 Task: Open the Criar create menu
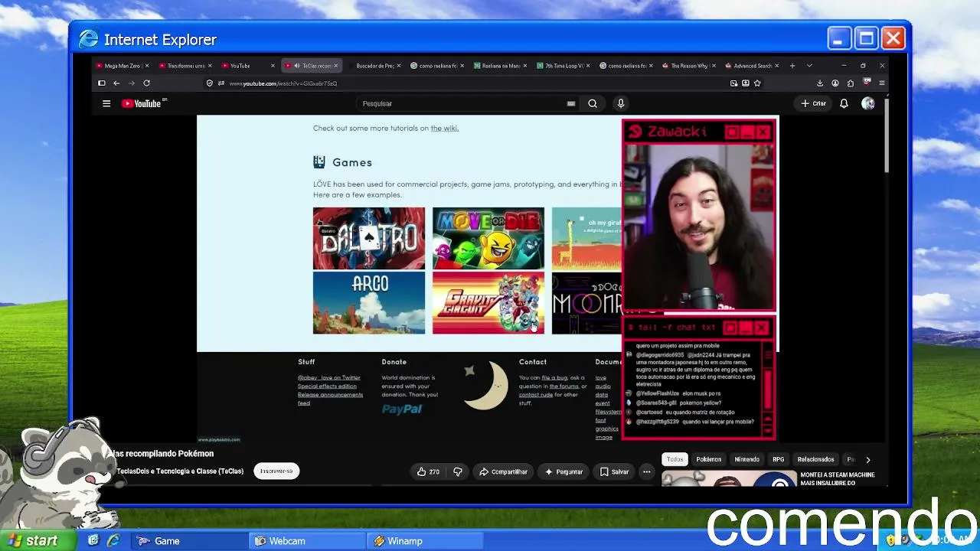814,103
